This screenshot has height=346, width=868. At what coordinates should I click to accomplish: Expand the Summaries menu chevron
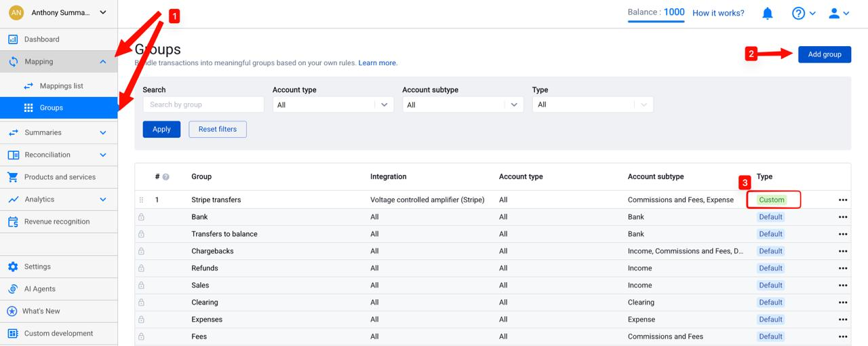(x=103, y=133)
